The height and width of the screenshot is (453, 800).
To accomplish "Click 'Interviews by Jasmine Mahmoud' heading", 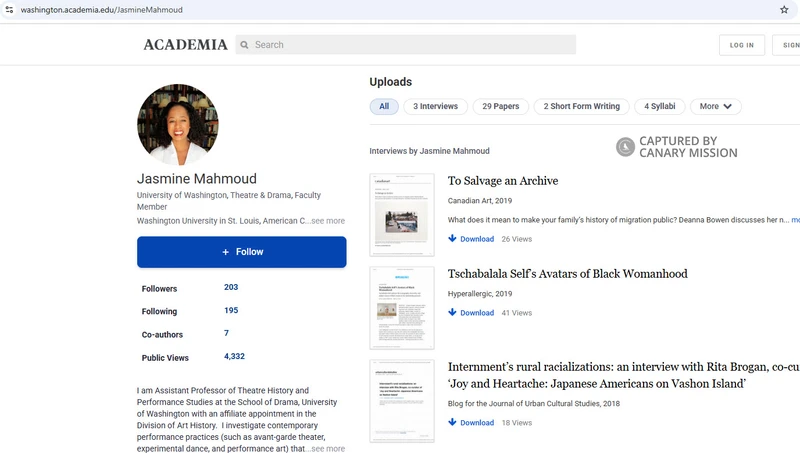I will [x=429, y=151].
